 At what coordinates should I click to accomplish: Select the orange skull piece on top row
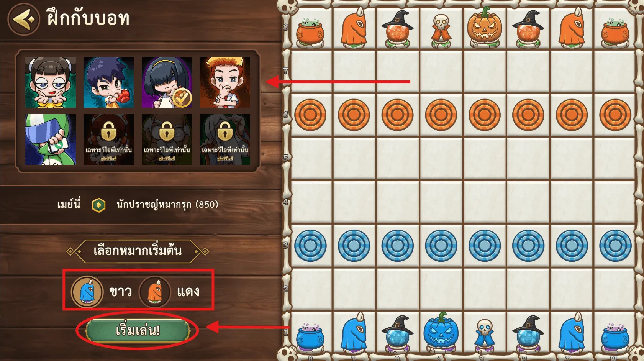441,31
